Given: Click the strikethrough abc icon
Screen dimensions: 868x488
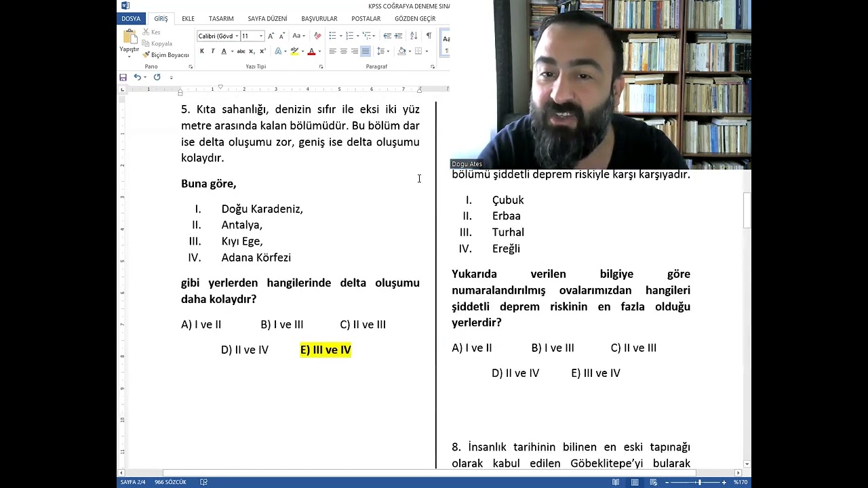Looking at the screenshot, I should pyautogui.click(x=241, y=52).
